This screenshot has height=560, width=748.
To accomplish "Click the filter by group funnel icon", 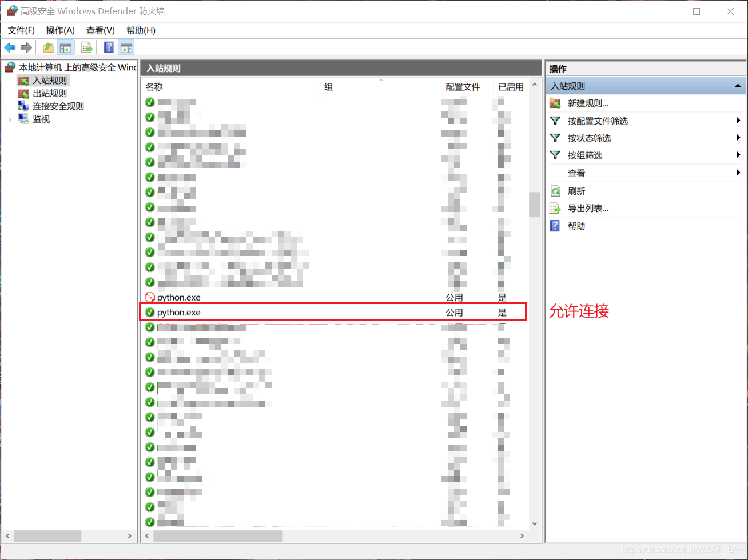I will pyautogui.click(x=555, y=155).
